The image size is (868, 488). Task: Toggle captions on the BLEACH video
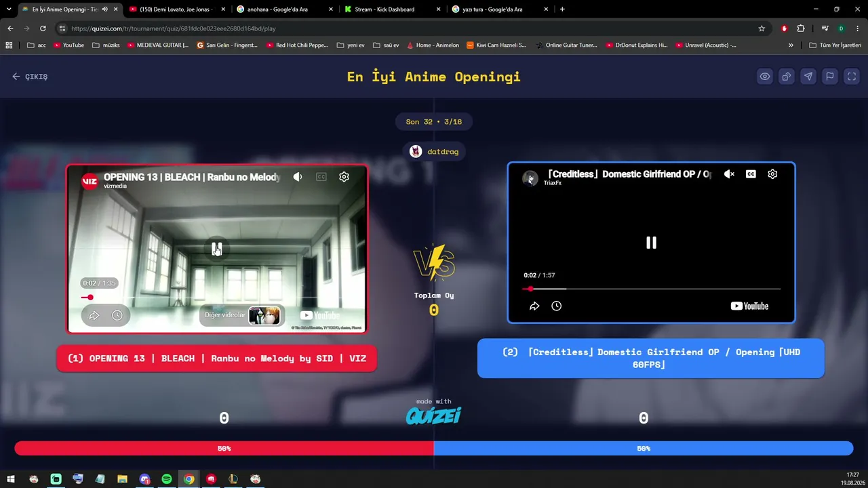(x=321, y=177)
